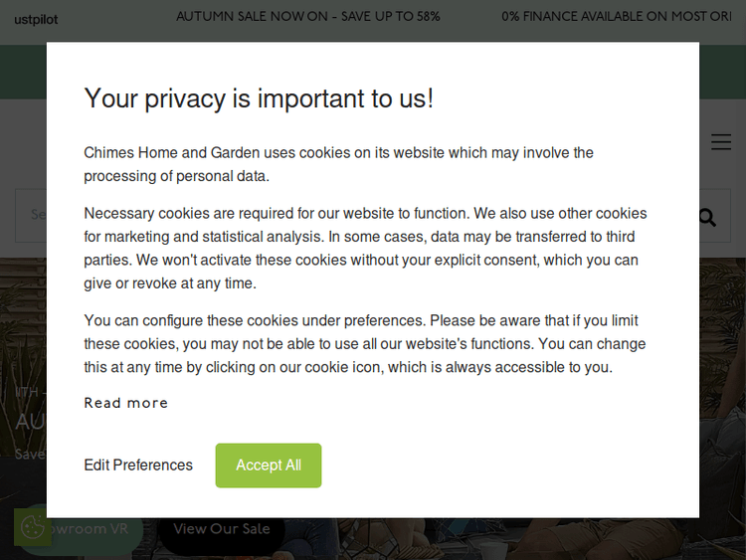This screenshot has width=746, height=560.
Task: Click the Autumn Sale Now On banner
Action: tap(308, 17)
